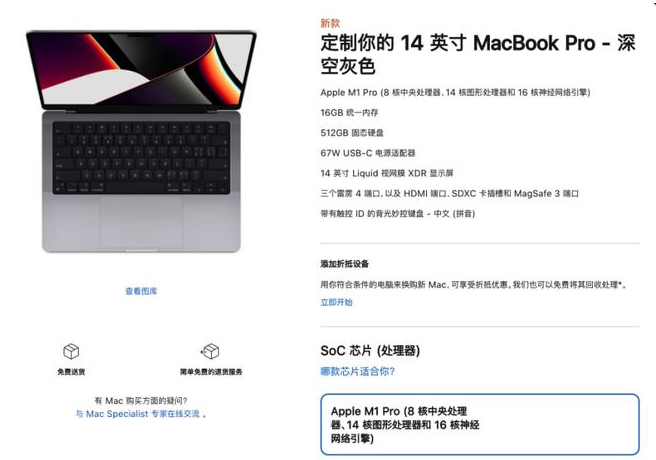Select the Apple M1 Pro chip option box
This screenshot has width=656, height=460.
coord(480,424)
